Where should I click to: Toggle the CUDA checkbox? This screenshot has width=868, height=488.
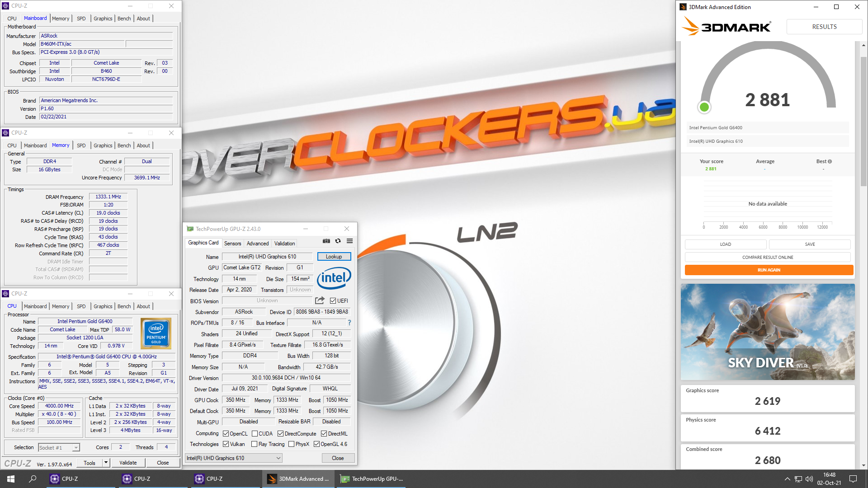point(255,434)
